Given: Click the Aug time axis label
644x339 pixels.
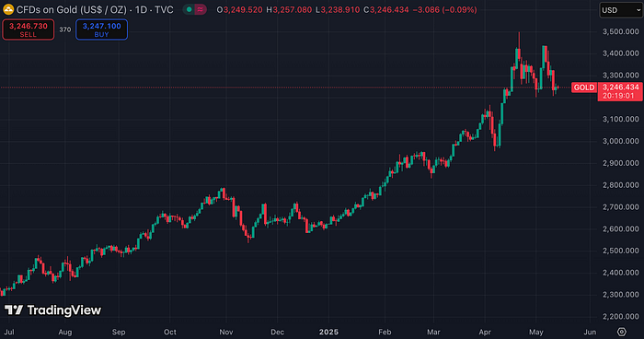Looking at the screenshot, I should click(65, 332).
